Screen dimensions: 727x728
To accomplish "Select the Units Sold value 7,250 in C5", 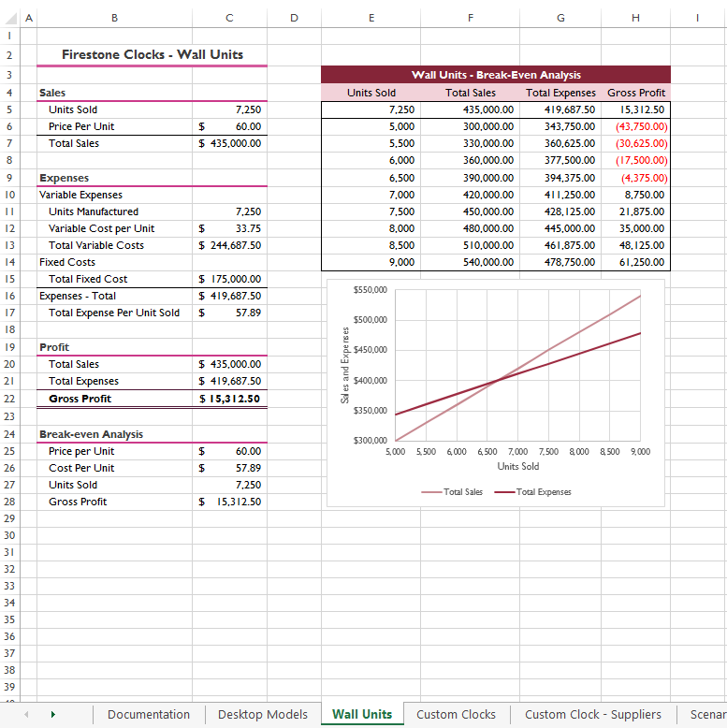I will (x=230, y=109).
